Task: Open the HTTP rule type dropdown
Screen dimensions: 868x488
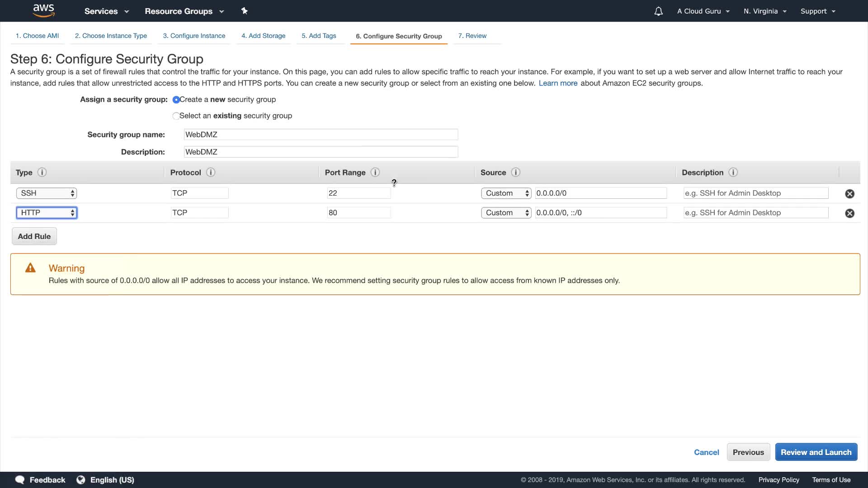Action: (x=47, y=213)
